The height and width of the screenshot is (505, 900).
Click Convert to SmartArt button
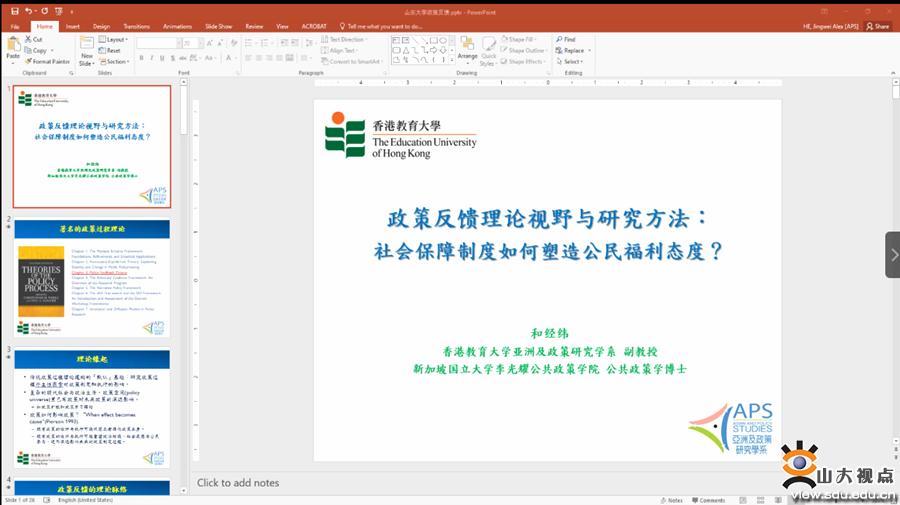[351, 61]
